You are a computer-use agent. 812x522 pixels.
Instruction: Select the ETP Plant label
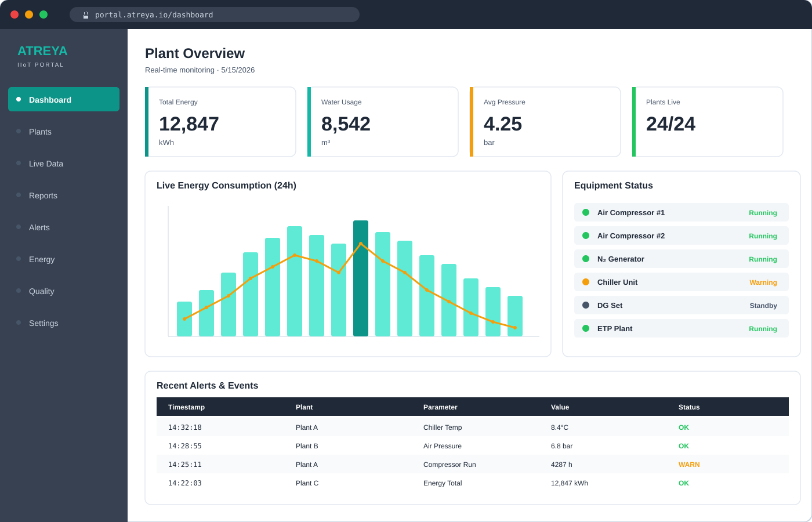click(x=615, y=329)
